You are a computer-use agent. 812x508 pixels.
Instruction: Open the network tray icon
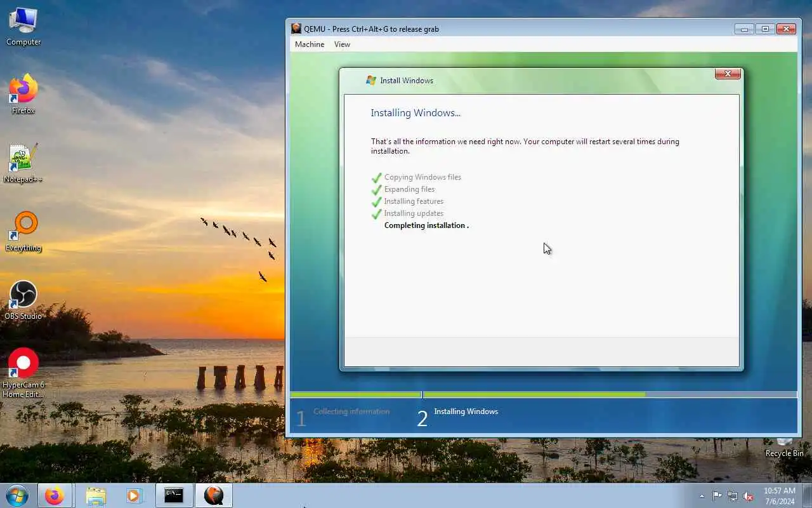[733, 496]
